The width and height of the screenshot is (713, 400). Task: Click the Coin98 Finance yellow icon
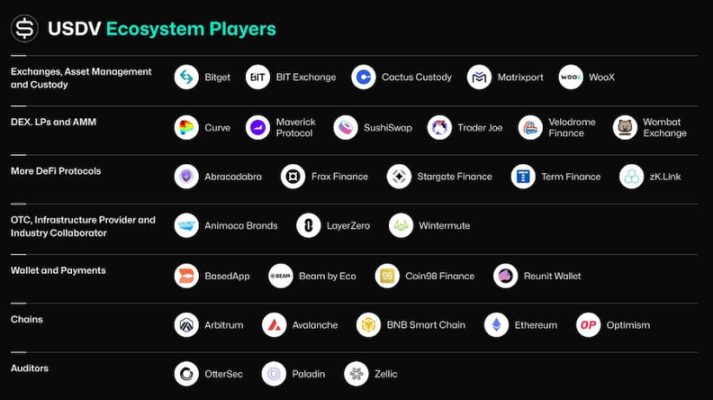[387, 276]
